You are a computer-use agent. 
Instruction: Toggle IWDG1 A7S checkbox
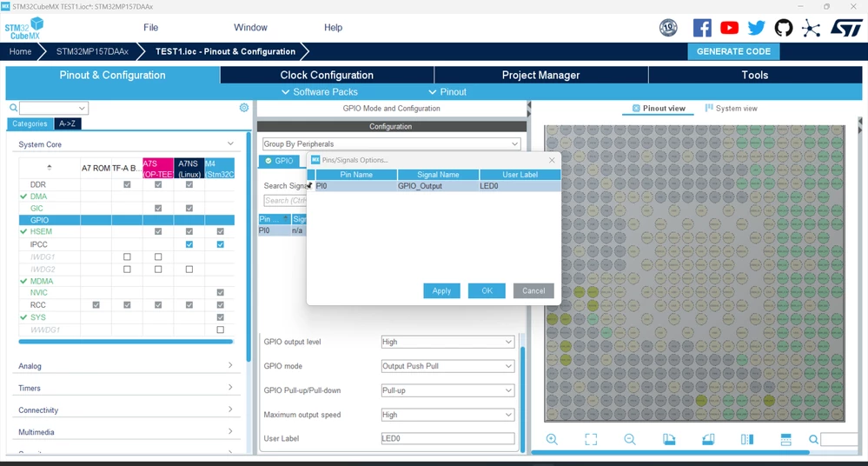158,256
